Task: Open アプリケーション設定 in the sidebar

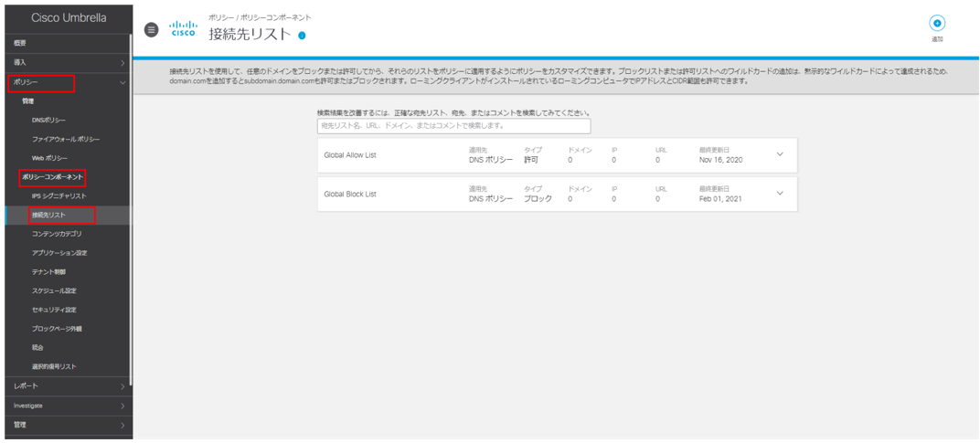Action: coord(59,253)
